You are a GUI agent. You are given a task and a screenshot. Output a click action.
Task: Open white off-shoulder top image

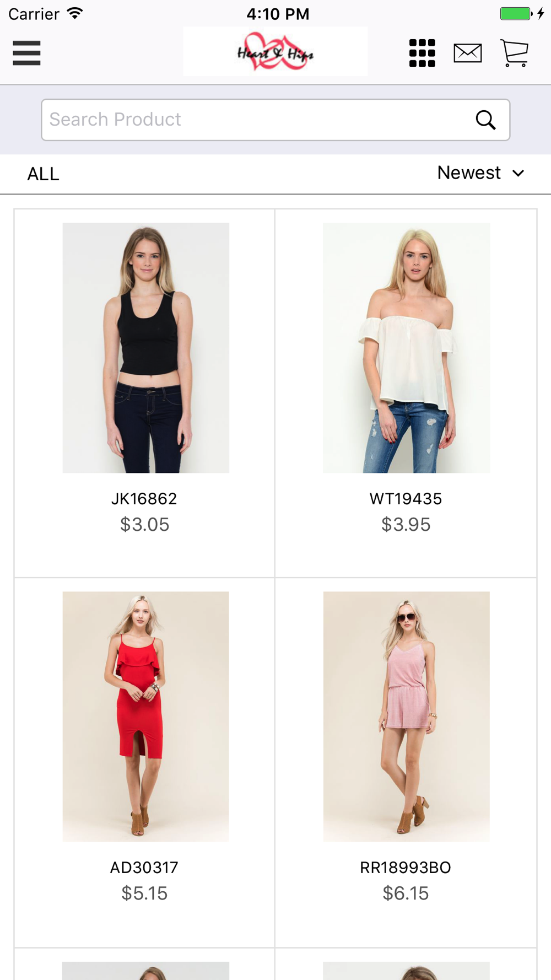coord(407,348)
